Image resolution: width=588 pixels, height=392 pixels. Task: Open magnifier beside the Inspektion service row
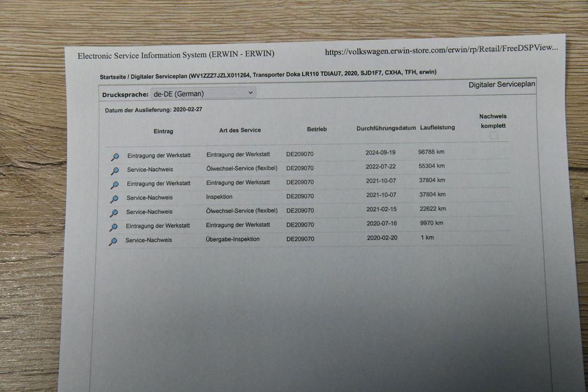click(114, 199)
